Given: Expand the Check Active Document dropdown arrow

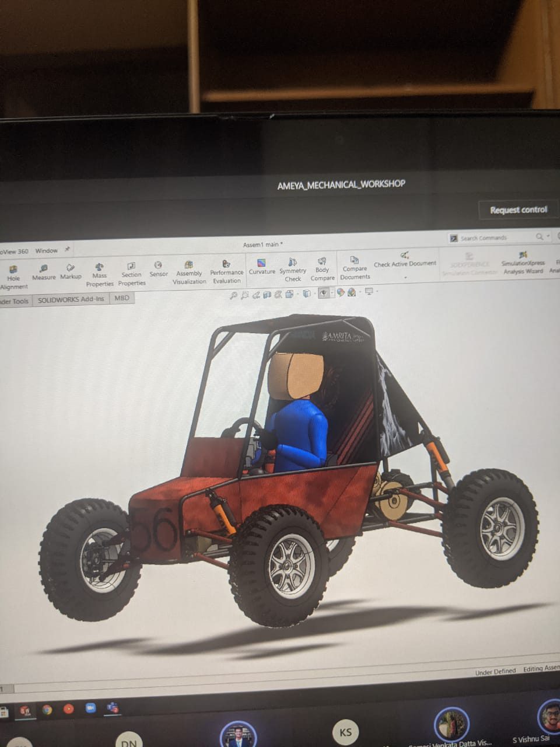Looking at the screenshot, I should 405,277.
